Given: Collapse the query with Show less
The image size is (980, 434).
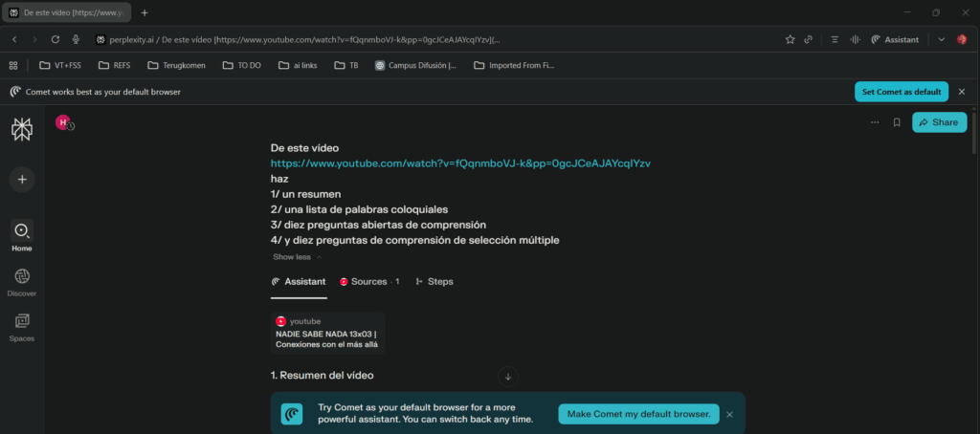Looking at the screenshot, I should tap(297, 257).
